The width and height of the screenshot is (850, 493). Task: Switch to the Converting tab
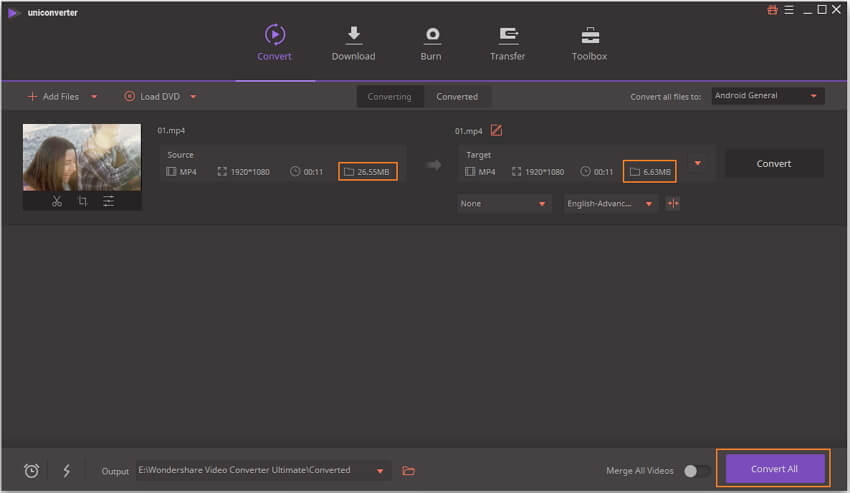[x=390, y=97]
